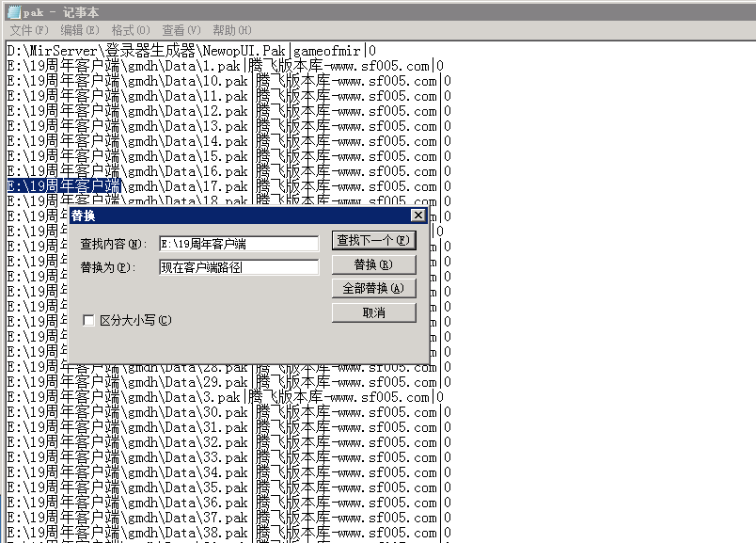The image size is (756, 543).
Task: Toggle the 区分大小写(C) checkbox
Action: [x=88, y=321]
